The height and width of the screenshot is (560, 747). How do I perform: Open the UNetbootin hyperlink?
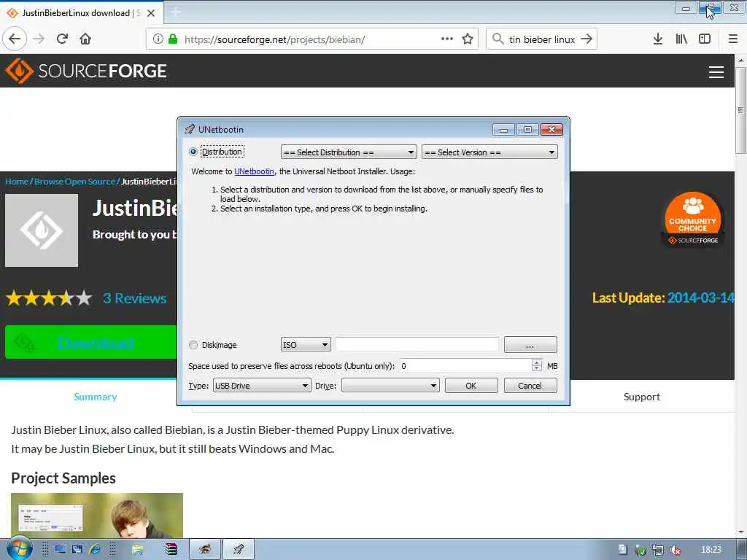coord(255,171)
